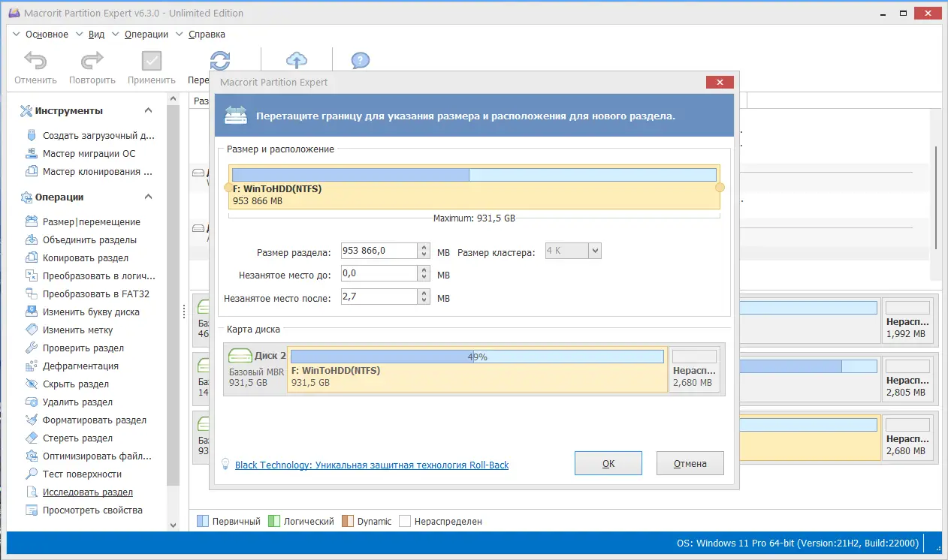Viewport: 948px width, 560px height.
Task: Choose Дефрагментация operation
Action: 71,366
